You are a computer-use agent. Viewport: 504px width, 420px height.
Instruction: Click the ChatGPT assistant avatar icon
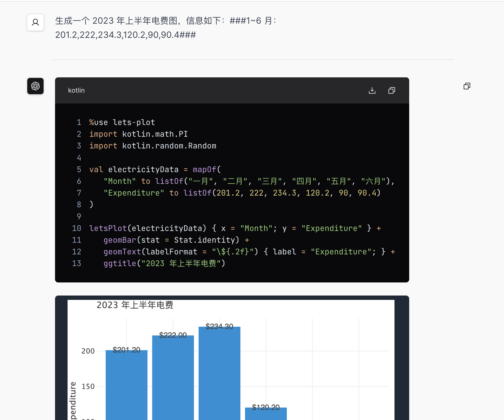pyautogui.click(x=35, y=86)
